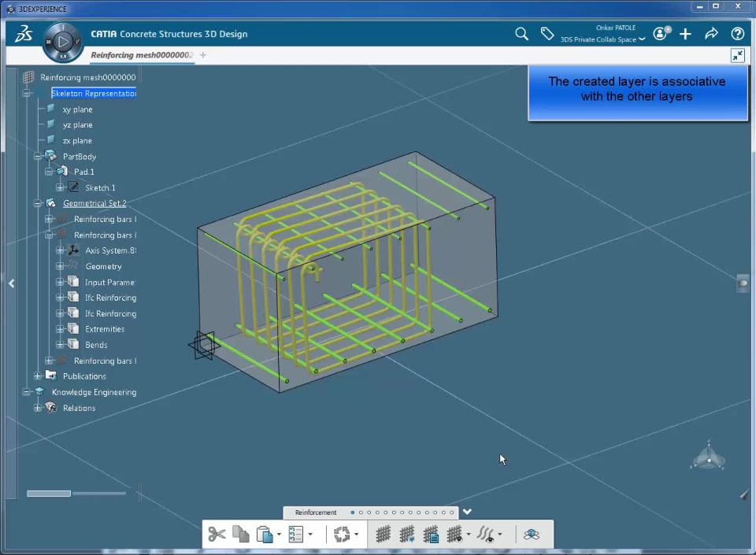This screenshot has height=555, width=756.
Task: Add a new tab with plus
Action: pyautogui.click(x=203, y=55)
